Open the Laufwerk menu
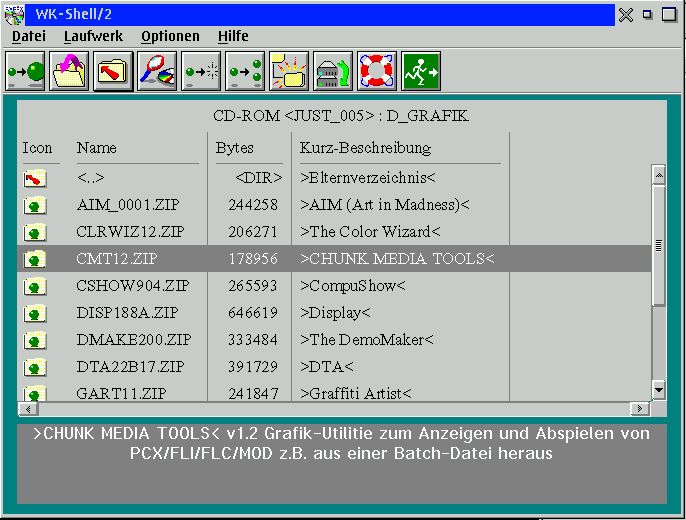The image size is (686, 520). 93,36
